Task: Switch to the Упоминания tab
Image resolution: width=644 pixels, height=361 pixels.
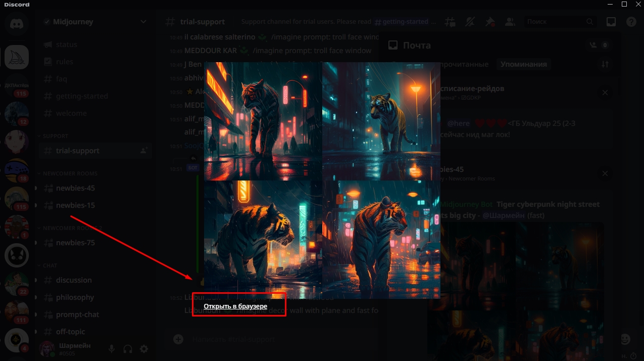Action: (x=524, y=64)
